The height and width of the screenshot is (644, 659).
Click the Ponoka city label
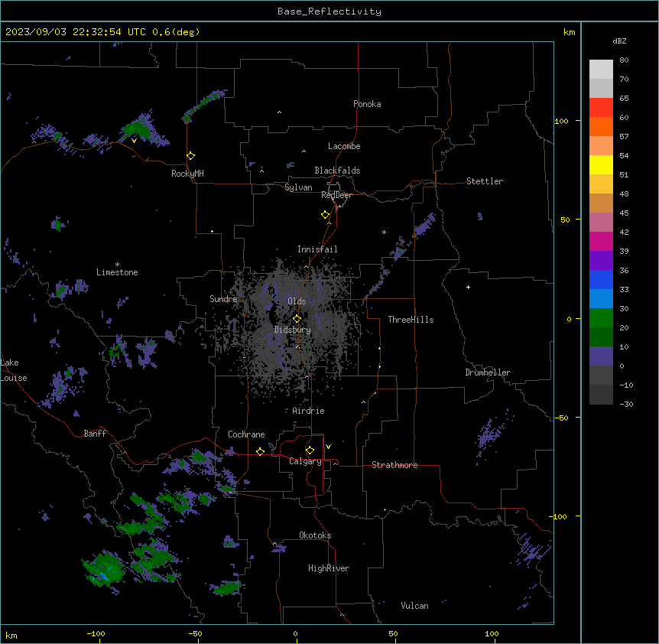tap(367, 104)
